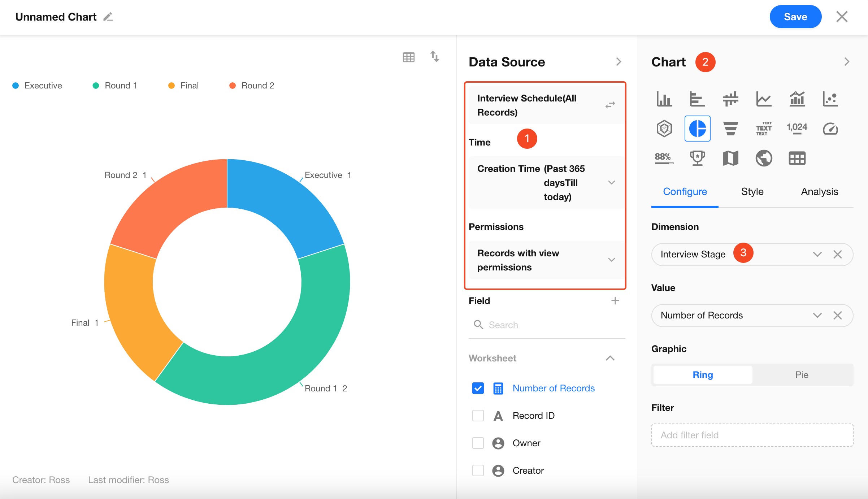Image resolution: width=868 pixels, height=499 pixels.
Task: Show the table view icon above chart
Action: (409, 57)
